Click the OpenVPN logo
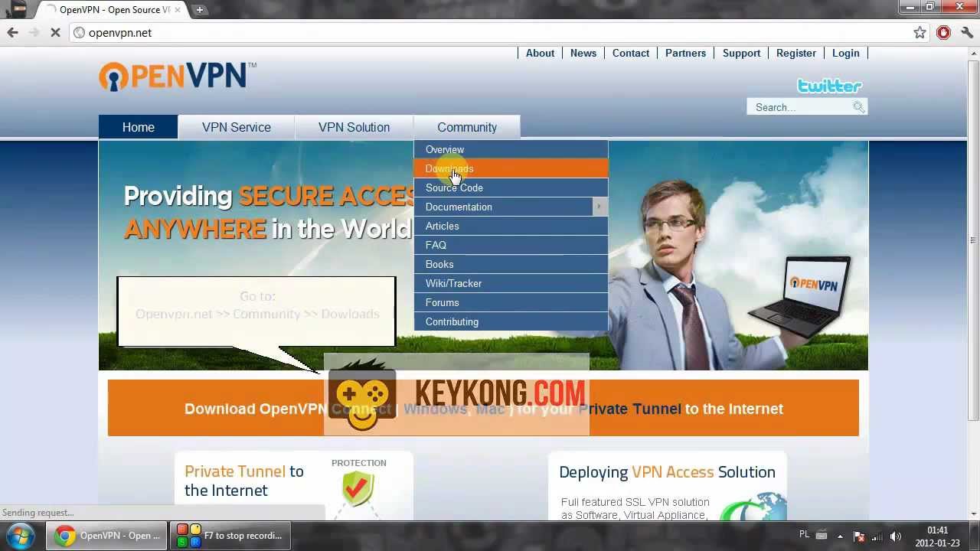The image size is (980, 551). coord(177,76)
